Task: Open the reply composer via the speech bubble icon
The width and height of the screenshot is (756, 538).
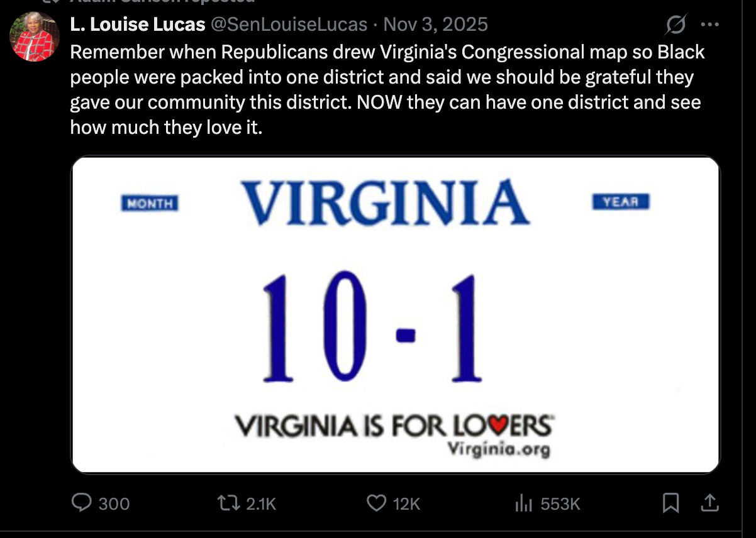Action: point(82,503)
